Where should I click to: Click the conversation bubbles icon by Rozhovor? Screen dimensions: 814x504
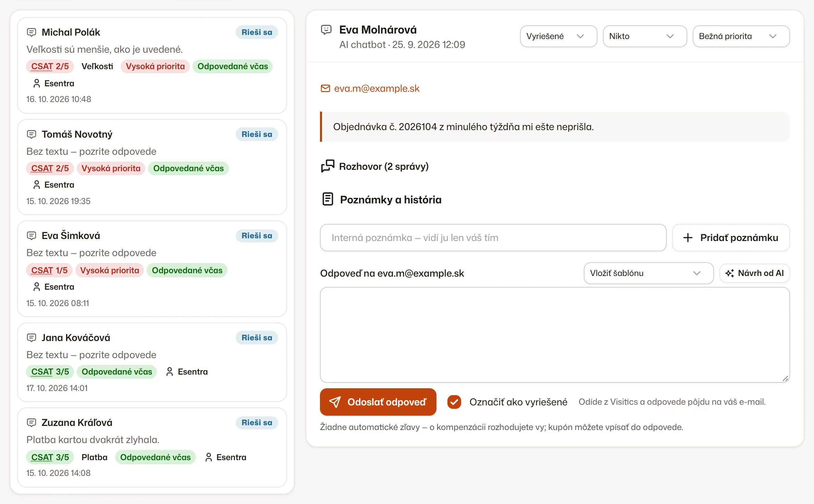(328, 166)
